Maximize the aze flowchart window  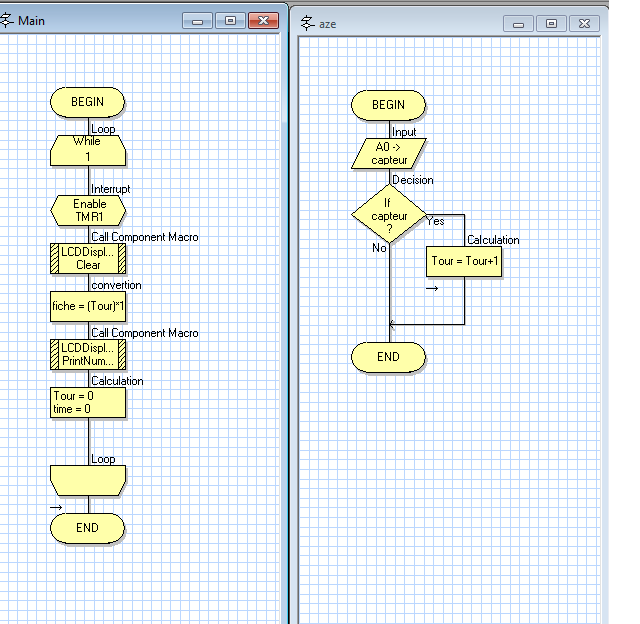[551, 24]
